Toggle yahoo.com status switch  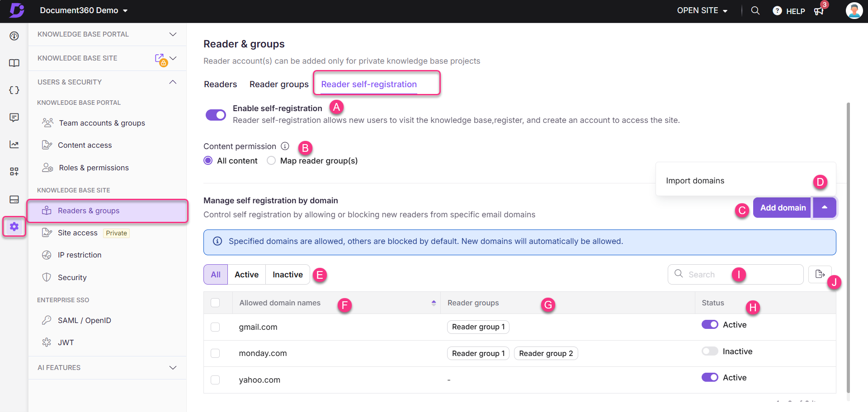[x=710, y=377]
